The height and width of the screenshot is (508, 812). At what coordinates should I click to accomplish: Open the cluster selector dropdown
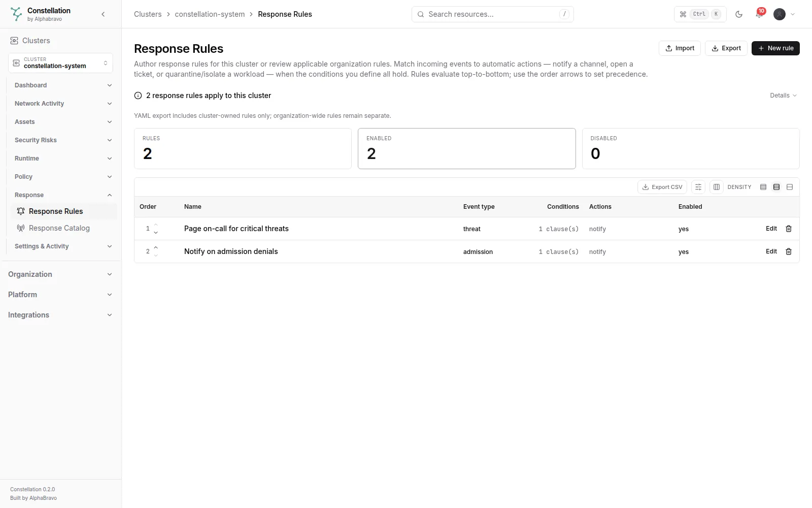[x=60, y=63]
